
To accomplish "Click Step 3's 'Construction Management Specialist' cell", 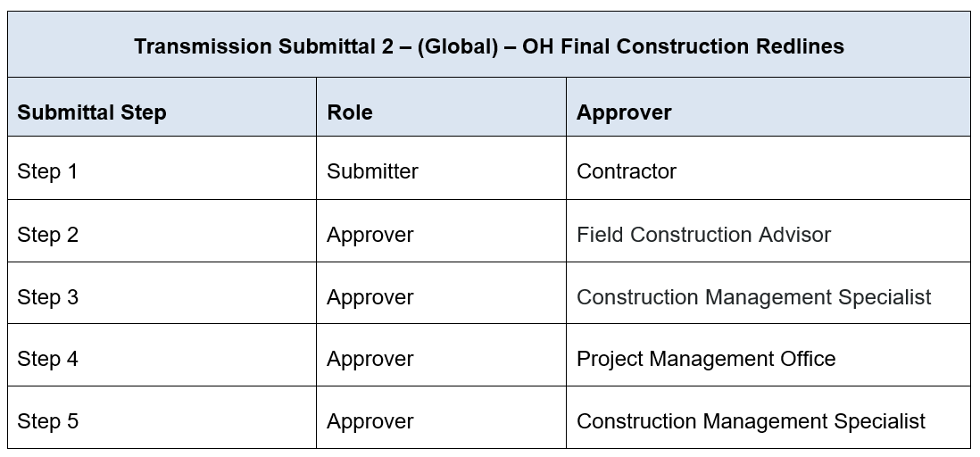I will point(753,297).
